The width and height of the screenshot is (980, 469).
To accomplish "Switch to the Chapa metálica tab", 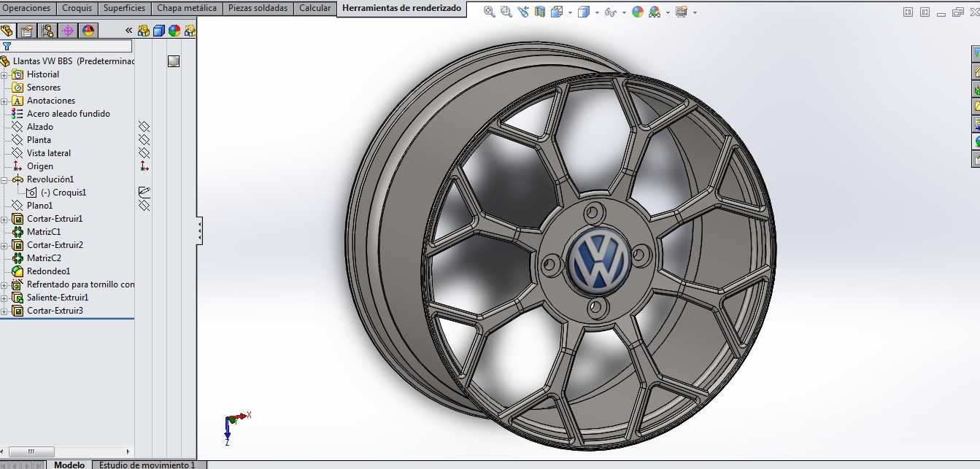I will point(187,8).
